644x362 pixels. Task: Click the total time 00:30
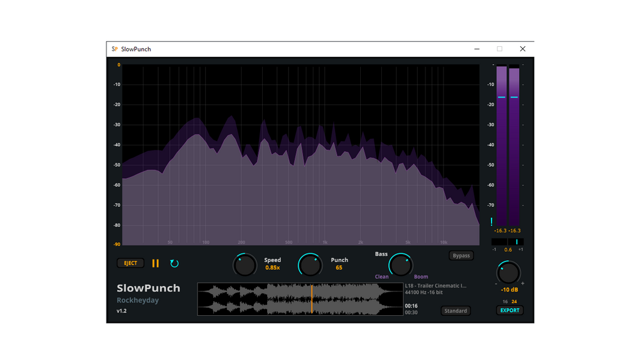pos(411,312)
